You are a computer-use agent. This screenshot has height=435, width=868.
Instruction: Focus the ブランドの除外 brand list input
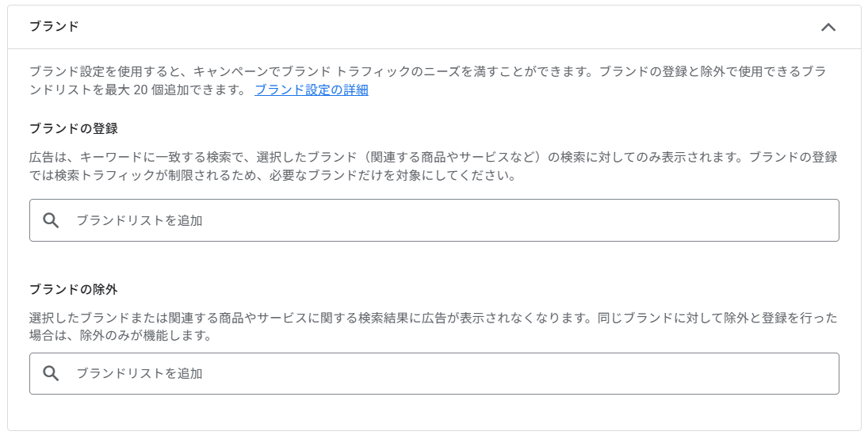click(444, 373)
